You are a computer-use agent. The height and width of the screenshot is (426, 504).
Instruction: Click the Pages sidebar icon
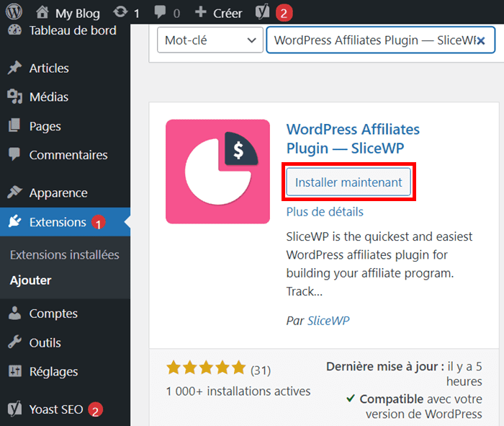click(x=14, y=125)
